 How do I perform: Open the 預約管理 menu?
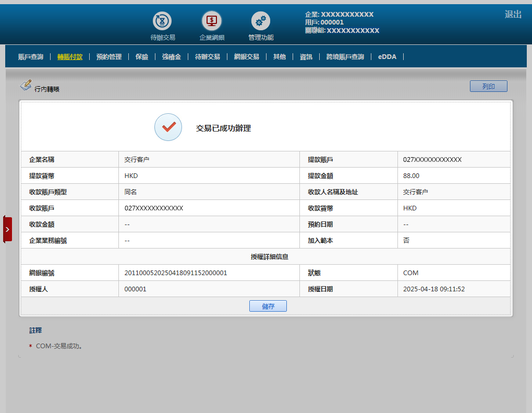click(x=109, y=57)
